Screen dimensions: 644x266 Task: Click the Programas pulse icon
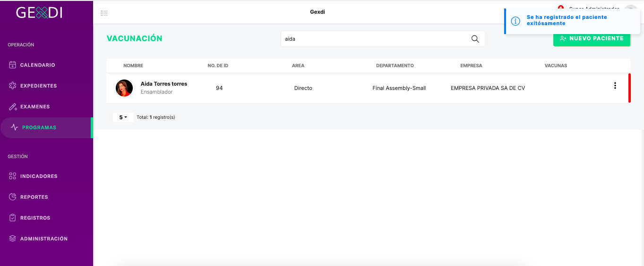[x=15, y=127]
